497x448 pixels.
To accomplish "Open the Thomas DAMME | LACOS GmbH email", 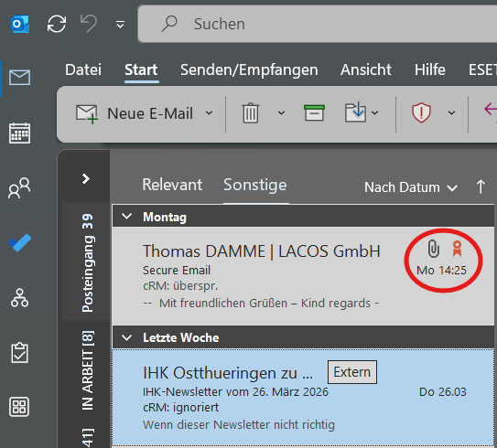I will (303, 275).
